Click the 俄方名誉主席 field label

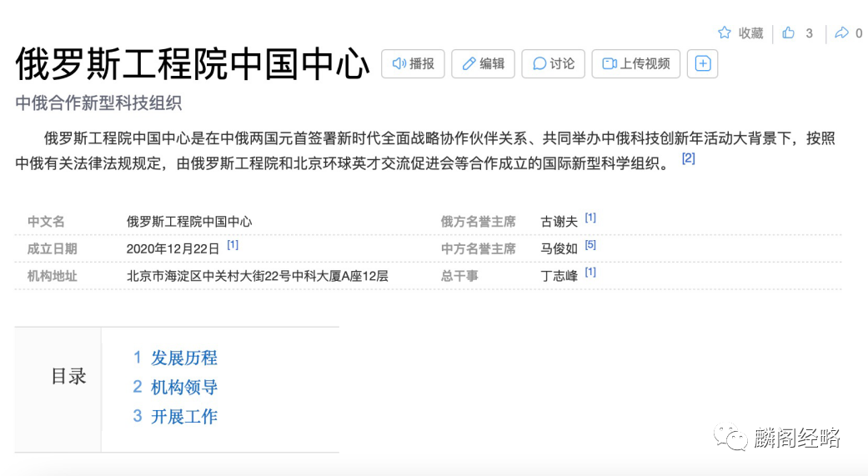(x=479, y=222)
